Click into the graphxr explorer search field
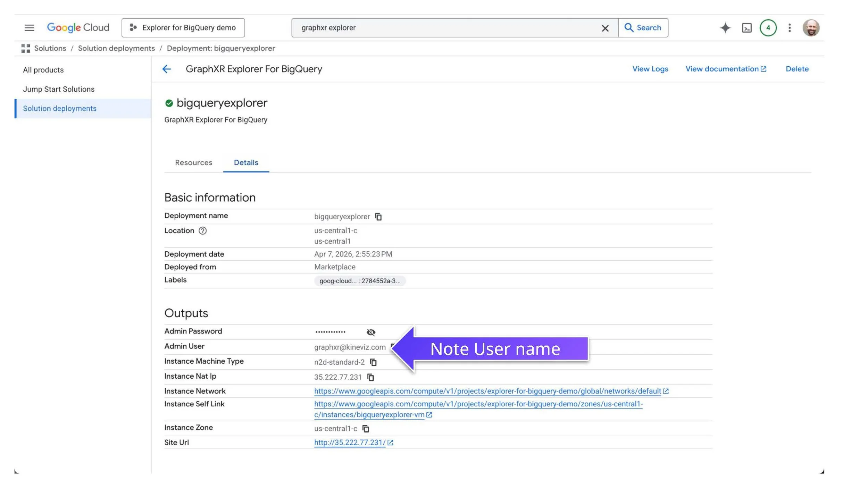Image resolution: width=868 pixels, height=488 pixels. (x=444, y=28)
